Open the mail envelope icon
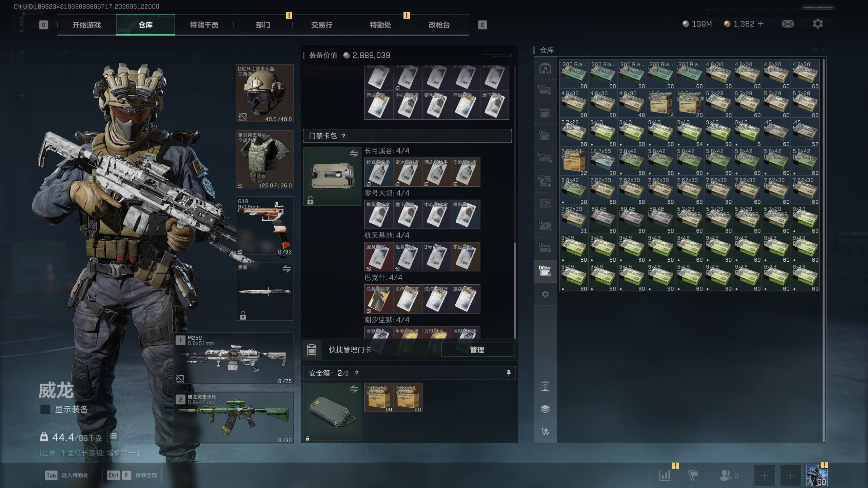Image resolution: width=868 pixels, height=488 pixels. tap(788, 24)
